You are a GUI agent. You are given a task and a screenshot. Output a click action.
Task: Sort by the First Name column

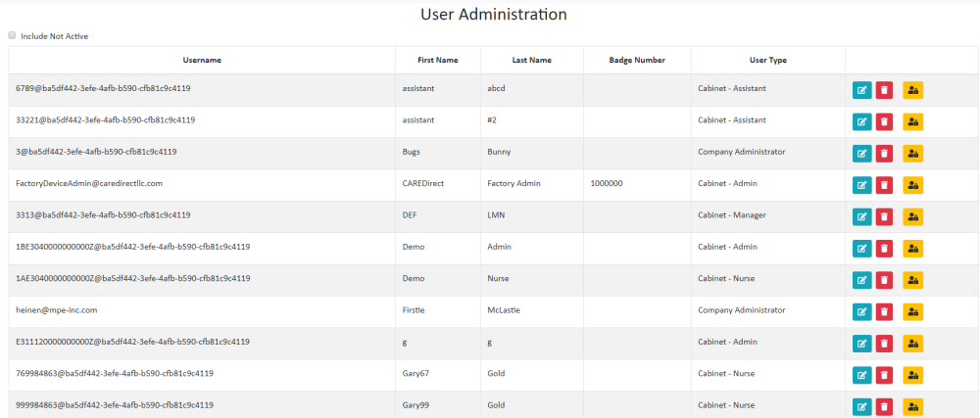coord(437,60)
